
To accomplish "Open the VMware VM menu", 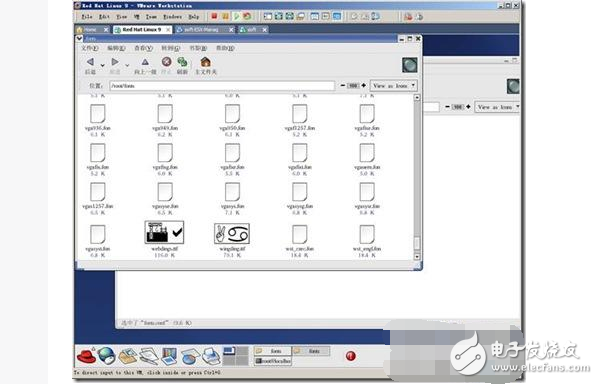I will (137, 17).
